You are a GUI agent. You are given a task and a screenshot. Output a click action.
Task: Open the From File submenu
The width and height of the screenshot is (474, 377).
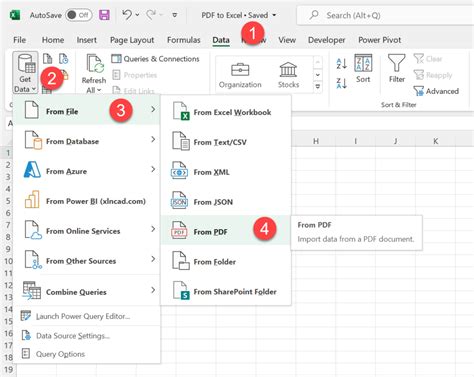[86, 110]
